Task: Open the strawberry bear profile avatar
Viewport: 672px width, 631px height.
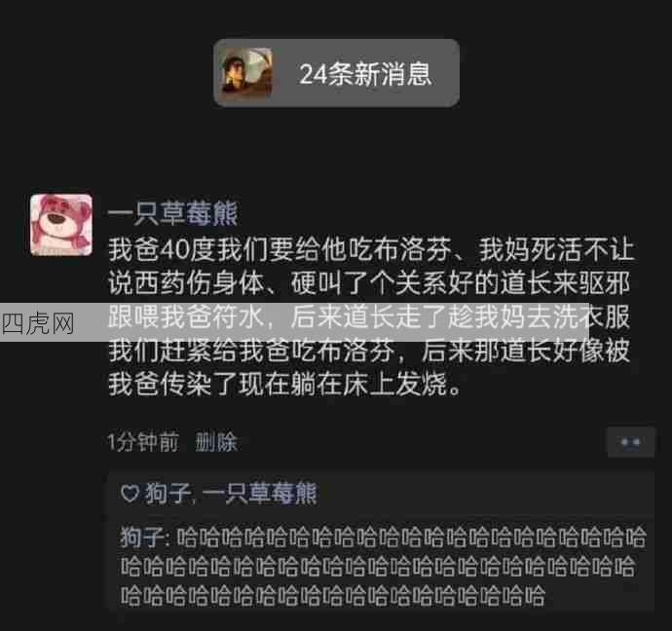Action: tap(61, 225)
